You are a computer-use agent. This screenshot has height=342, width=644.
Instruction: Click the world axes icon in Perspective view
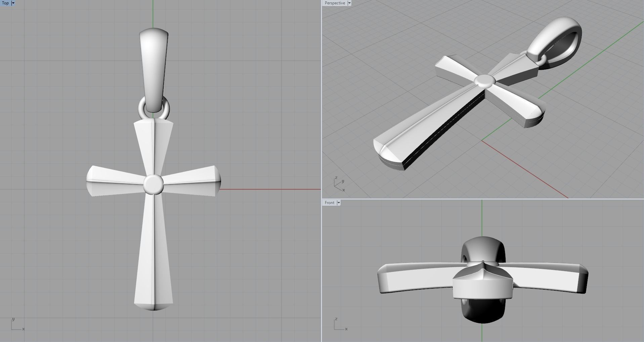pos(339,184)
